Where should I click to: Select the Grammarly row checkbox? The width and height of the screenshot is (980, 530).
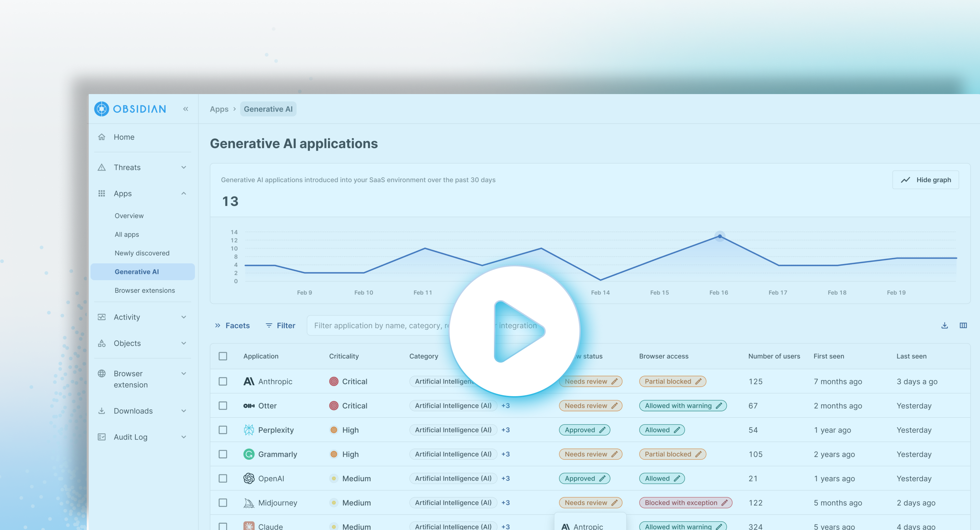pyautogui.click(x=223, y=454)
